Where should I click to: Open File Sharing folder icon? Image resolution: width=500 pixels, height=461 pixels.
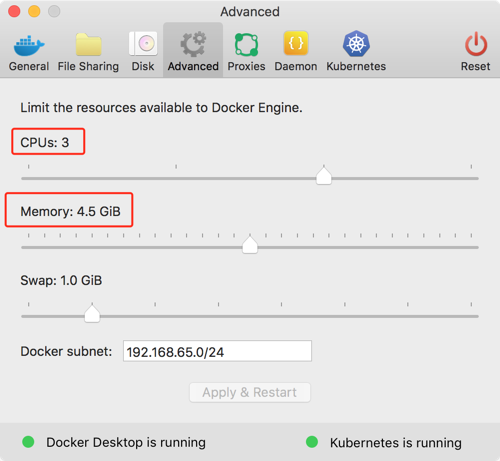(88, 44)
